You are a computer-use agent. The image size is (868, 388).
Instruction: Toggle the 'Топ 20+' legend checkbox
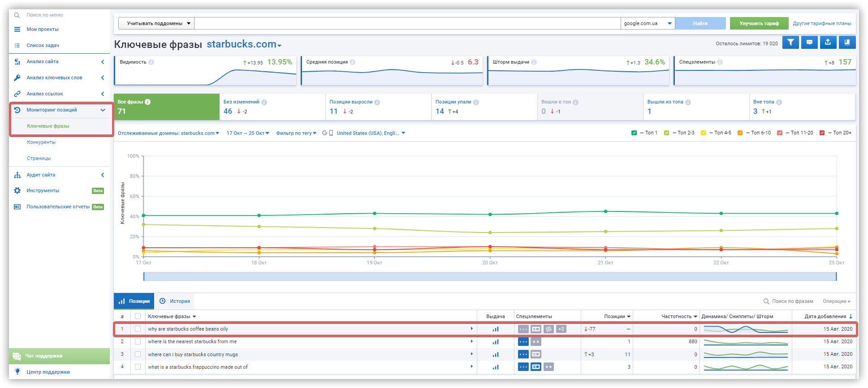pos(822,133)
